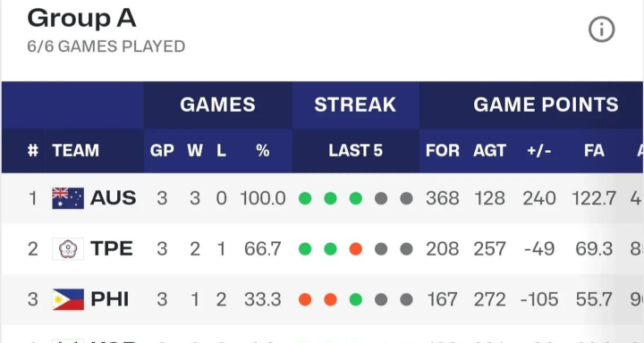
Task: Click the Philippines flag icon
Action: [68, 299]
